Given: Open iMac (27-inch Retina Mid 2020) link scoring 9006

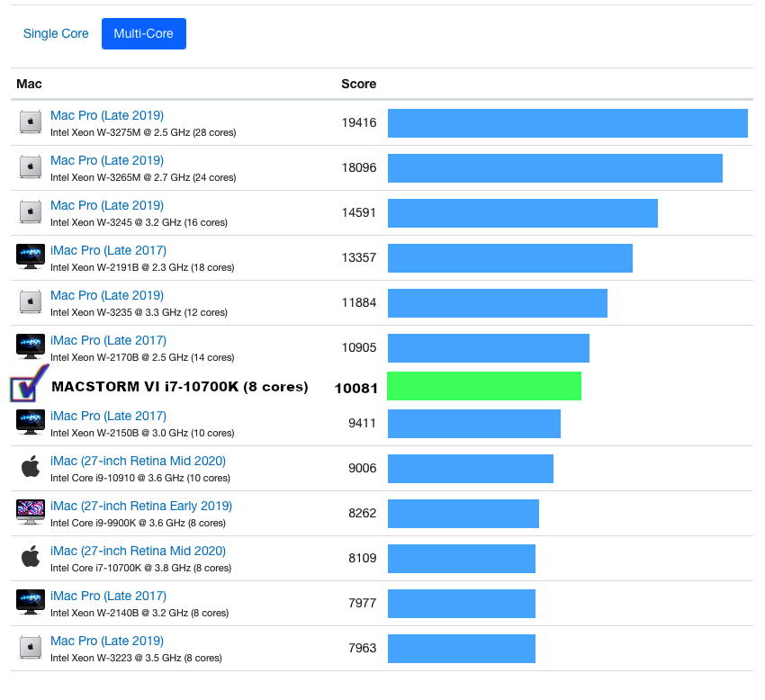Looking at the screenshot, I should pos(138,461).
